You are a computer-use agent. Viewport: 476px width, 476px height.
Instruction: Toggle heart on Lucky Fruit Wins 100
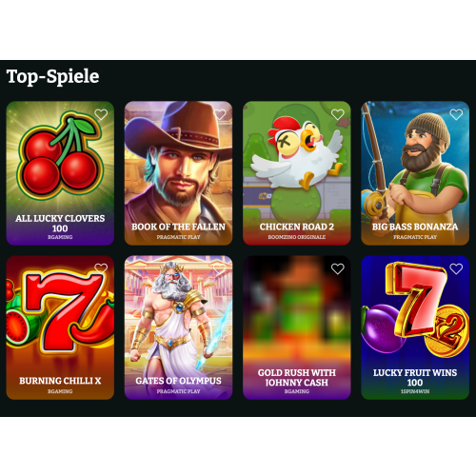(456, 268)
